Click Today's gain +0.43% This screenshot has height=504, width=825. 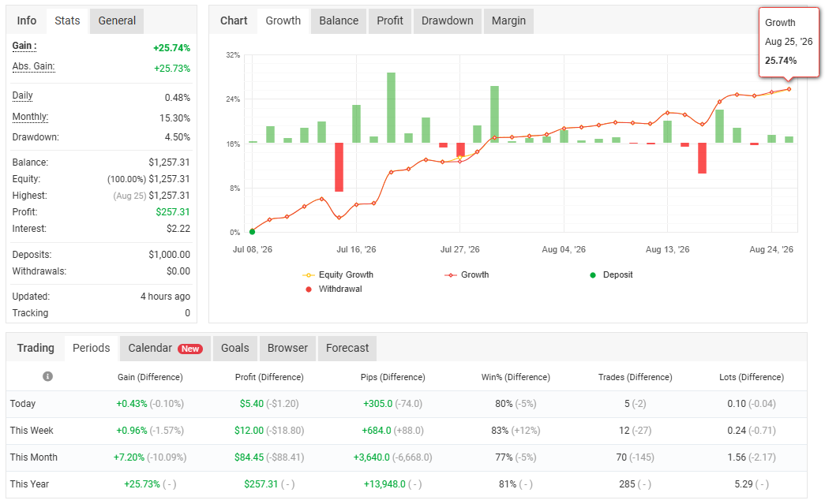132,404
